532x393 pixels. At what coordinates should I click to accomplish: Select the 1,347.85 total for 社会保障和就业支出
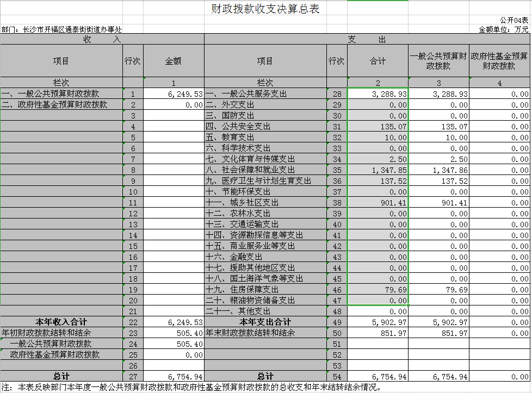[x=378, y=170]
